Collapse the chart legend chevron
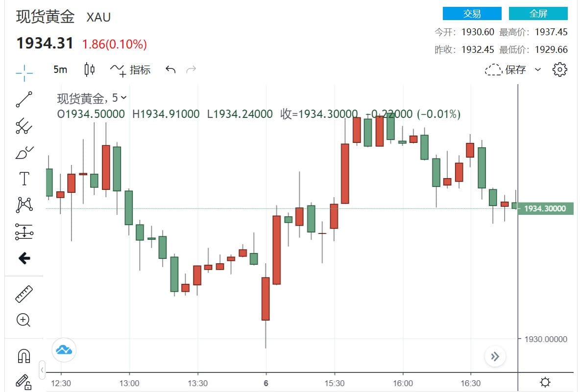580x392 pixels. coord(123,98)
